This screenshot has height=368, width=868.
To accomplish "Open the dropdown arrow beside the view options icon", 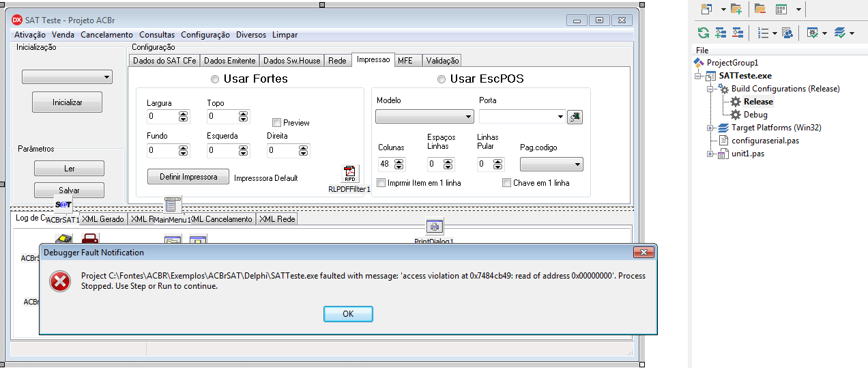I will coord(798,10).
